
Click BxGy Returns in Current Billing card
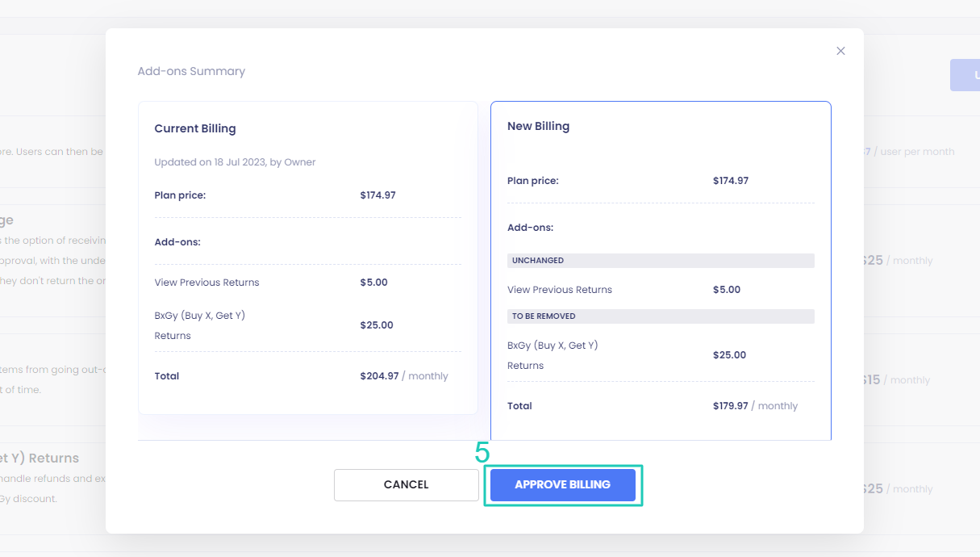[x=199, y=325]
